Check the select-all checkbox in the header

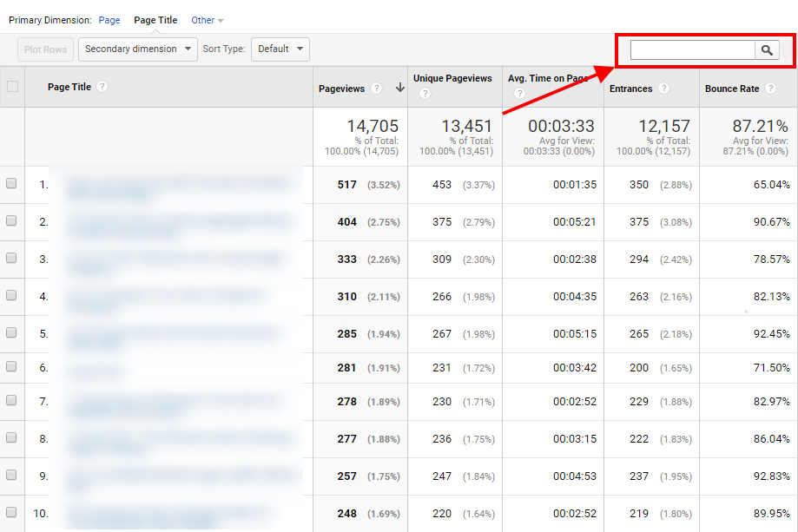point(12,87)
